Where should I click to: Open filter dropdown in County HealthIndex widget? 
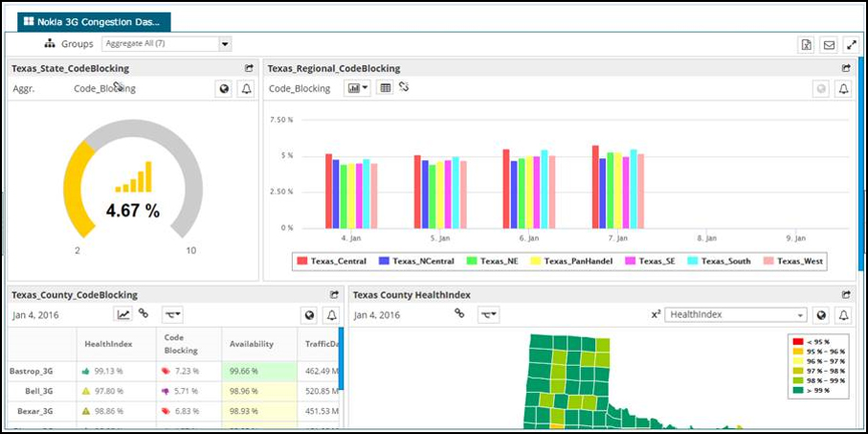coord(488,315)
